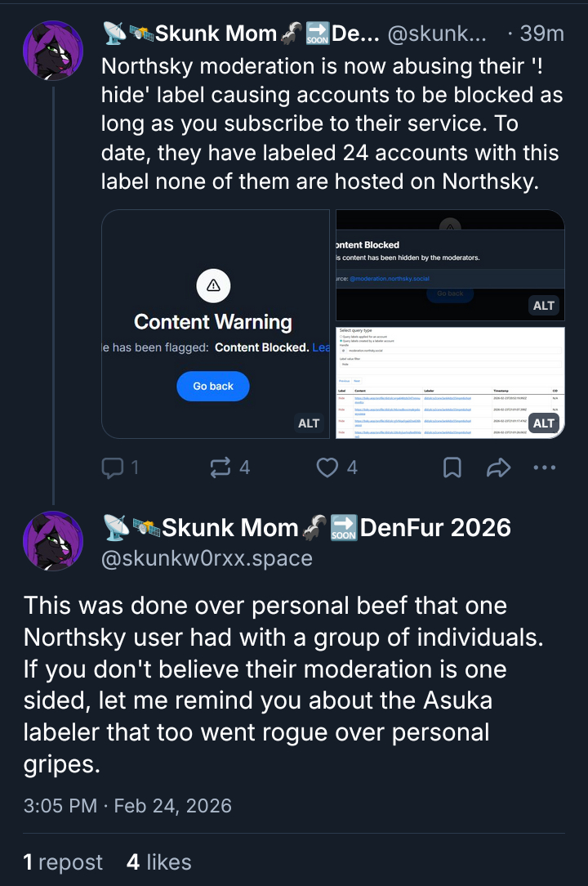Open the @skunkw0rxx.space handle link
This screenshot has height=886, width=588.
pyautogui.click(x=207, y=558)
